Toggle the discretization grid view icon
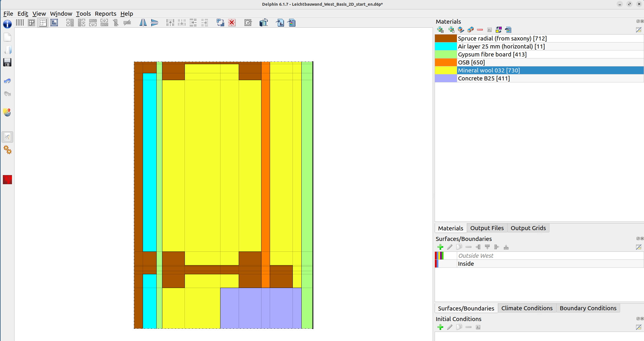Screen dimensions: 644x341 [31, 23]
